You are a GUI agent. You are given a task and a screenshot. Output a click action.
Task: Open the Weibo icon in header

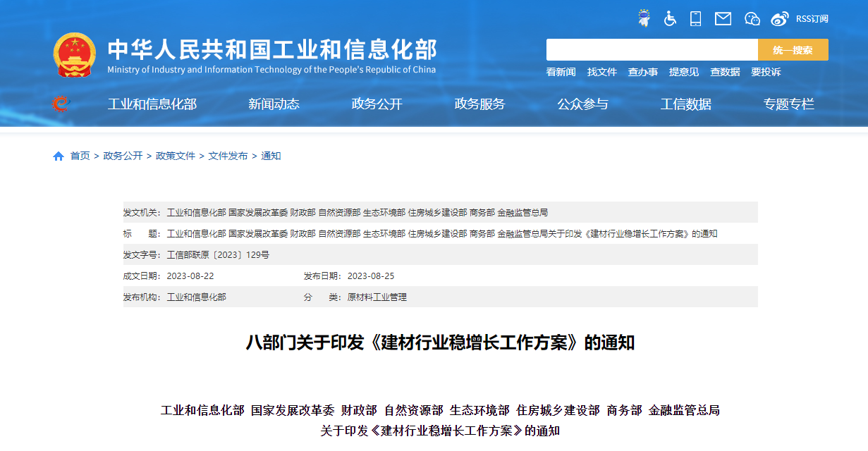tap(779, 19)
